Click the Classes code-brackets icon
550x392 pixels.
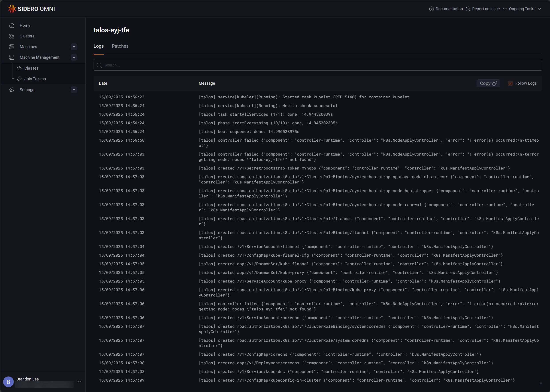19,68
